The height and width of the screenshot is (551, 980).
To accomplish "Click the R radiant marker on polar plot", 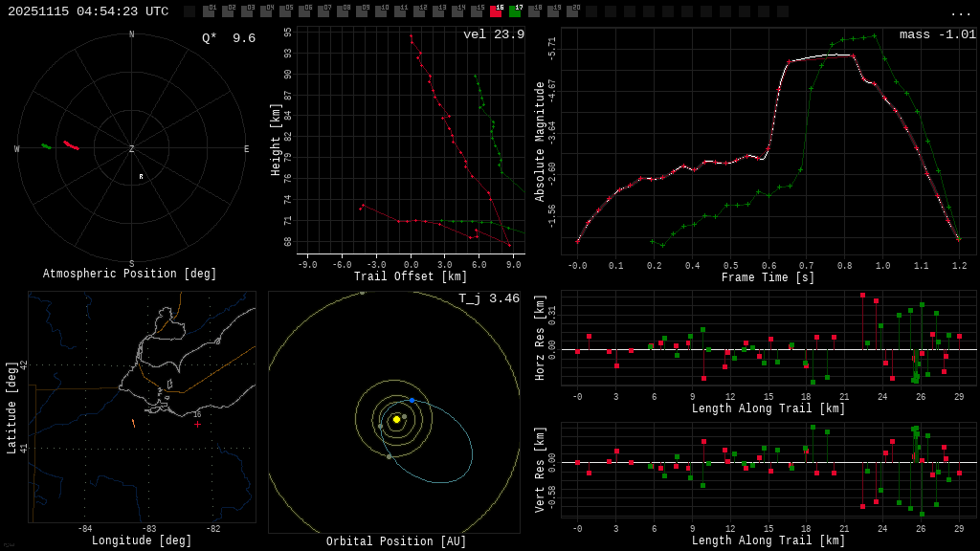I will coord(142,177).
